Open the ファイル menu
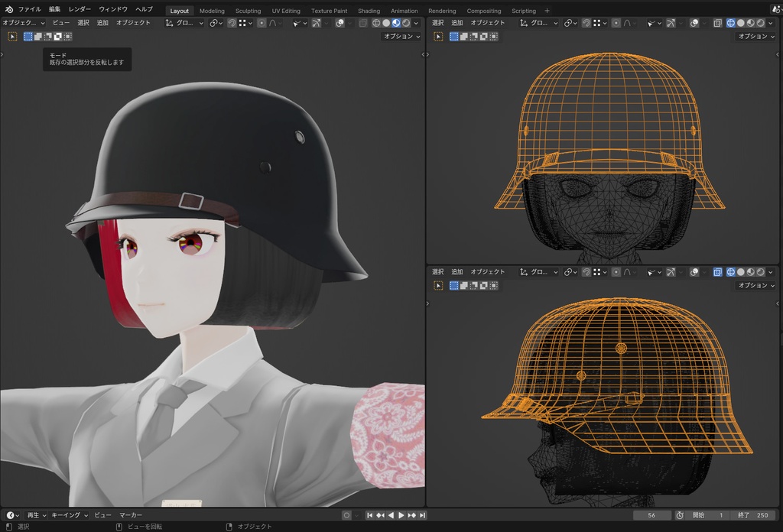The width and height of the screenshot is (783, 532). 30,9
